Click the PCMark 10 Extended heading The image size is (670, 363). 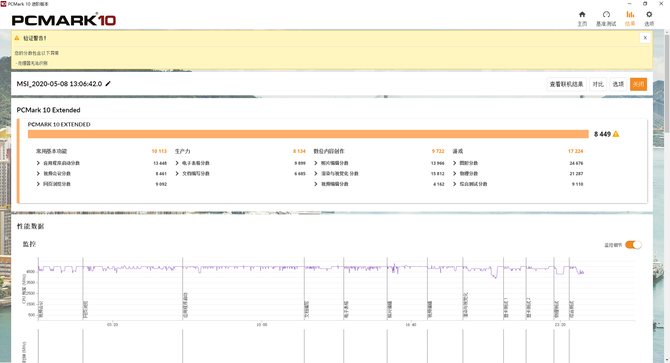48,110
